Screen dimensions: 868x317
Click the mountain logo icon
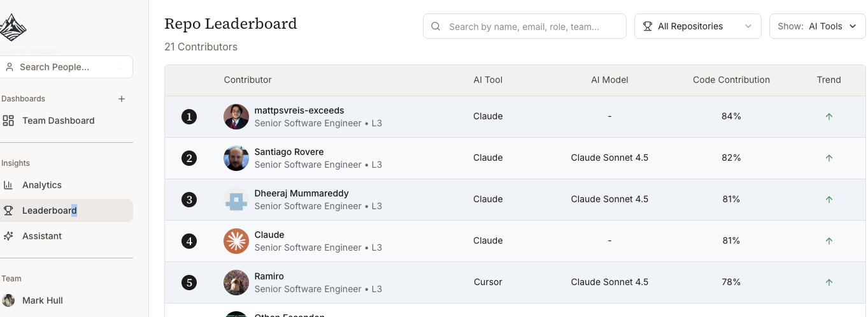12,28
